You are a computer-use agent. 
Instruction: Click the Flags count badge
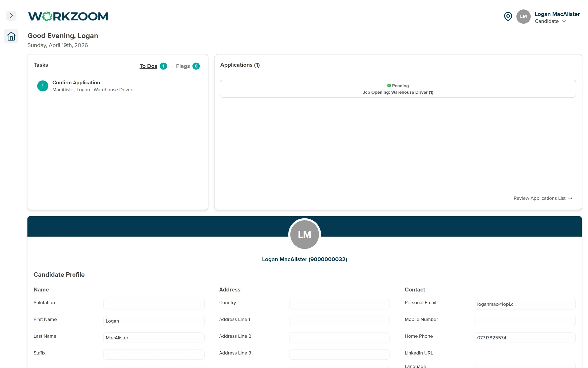(x=196, y=66)
